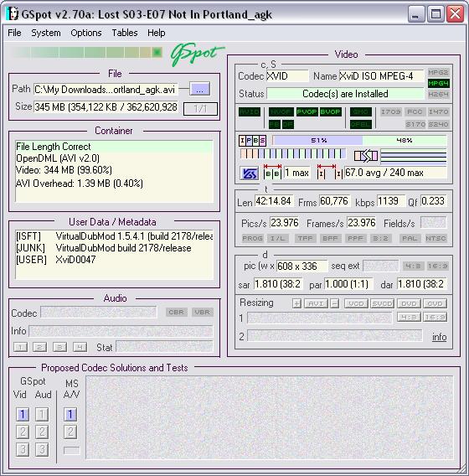The height and width of the screenshot is (476, 469).
Task: Select 'OpenDML (AVI v2.0)' container row
Action: click(115, 158)
